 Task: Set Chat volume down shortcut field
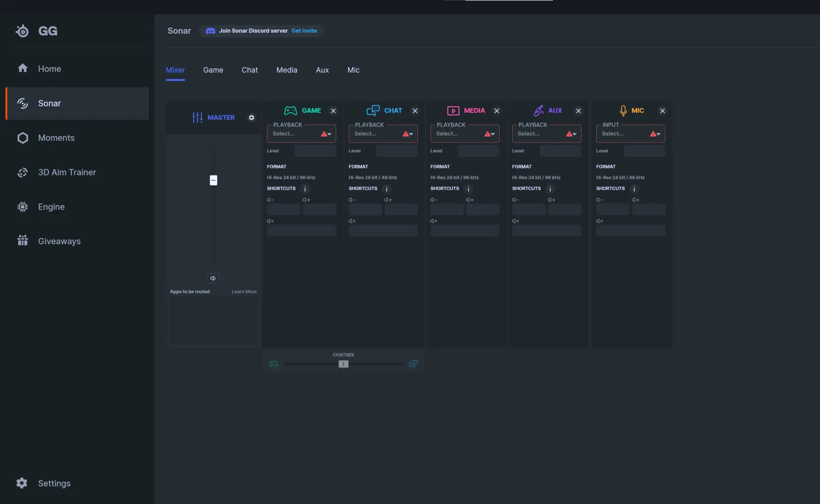point(365,209)
